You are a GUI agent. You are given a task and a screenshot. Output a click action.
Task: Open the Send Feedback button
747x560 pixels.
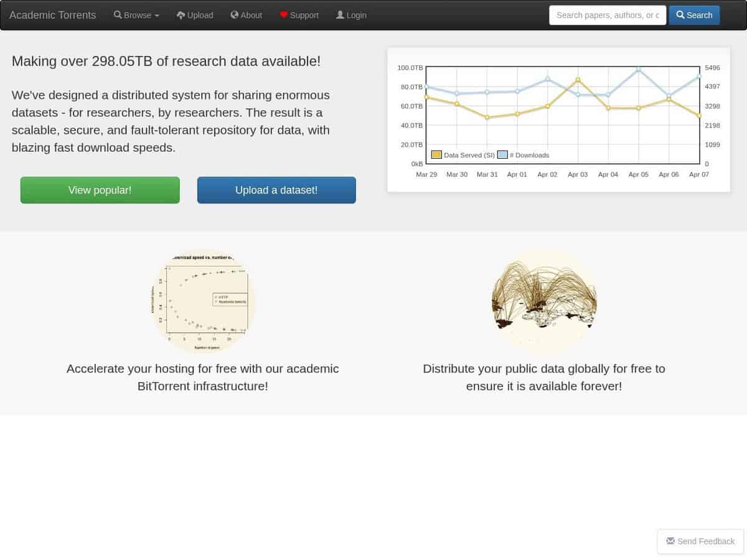(x=700, y=541)
